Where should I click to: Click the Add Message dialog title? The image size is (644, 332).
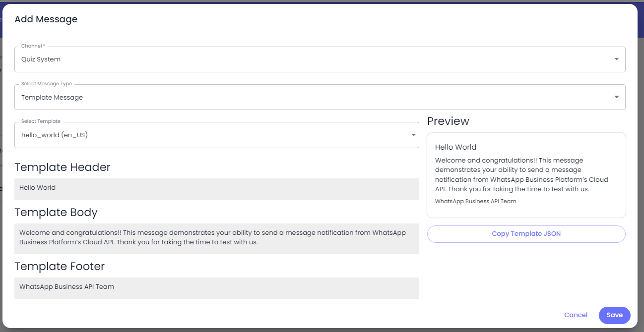pyautogui.click(x=46, y=19)
